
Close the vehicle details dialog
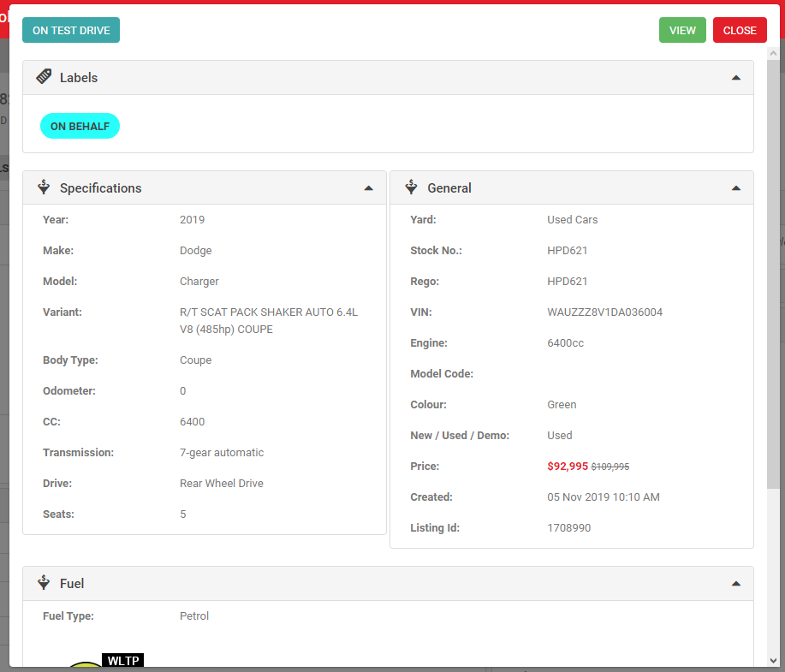740,30
